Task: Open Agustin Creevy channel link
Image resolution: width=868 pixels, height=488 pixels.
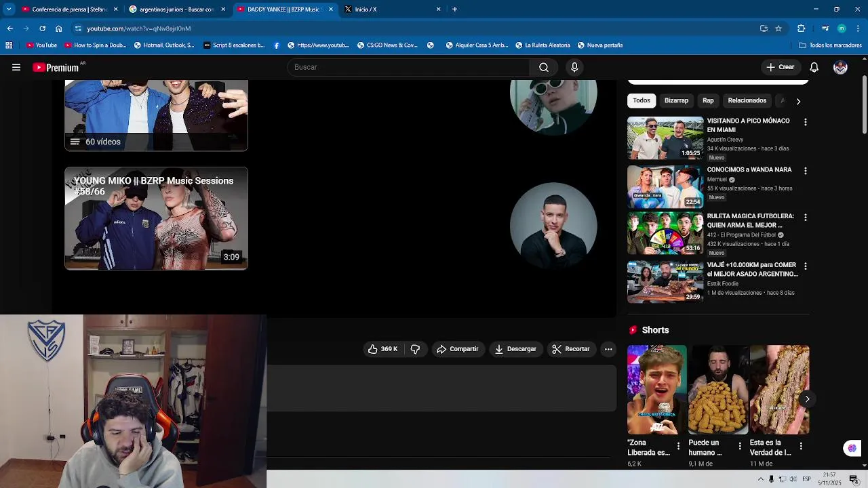Action: point(725,140)
